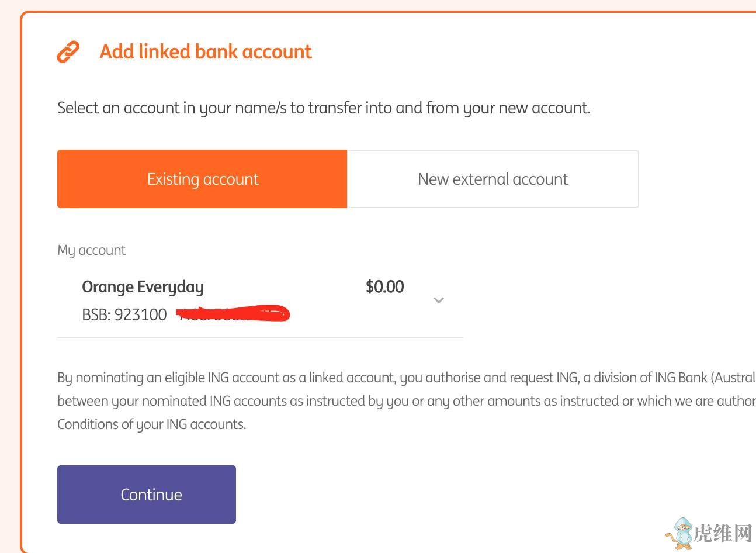This screenshot has height=553, width=756.
Task: Switch to the New external account tab
Action: 493,179
